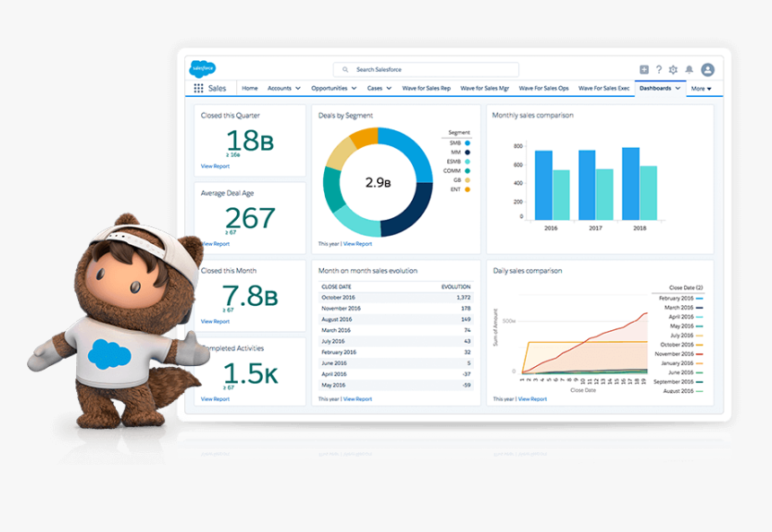
Task: Click the 2.9B donut chart center
Action: (378, 183)
